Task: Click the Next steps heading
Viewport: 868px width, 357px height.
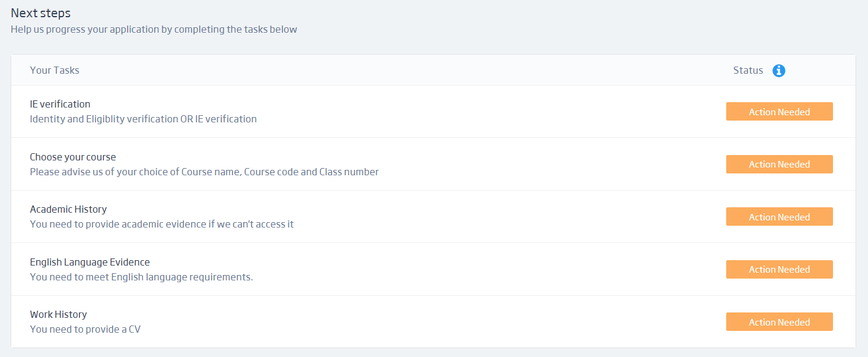Action: tap(40, 12)
